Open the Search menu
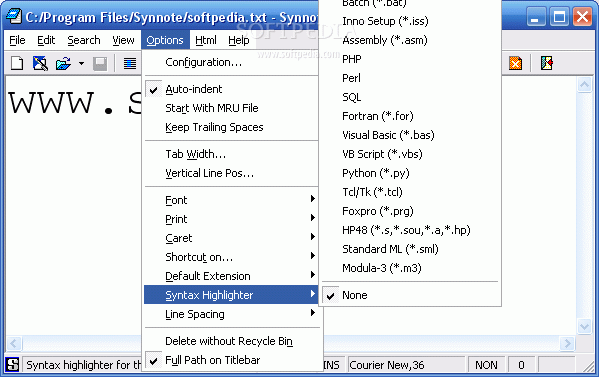 [84, 40]
